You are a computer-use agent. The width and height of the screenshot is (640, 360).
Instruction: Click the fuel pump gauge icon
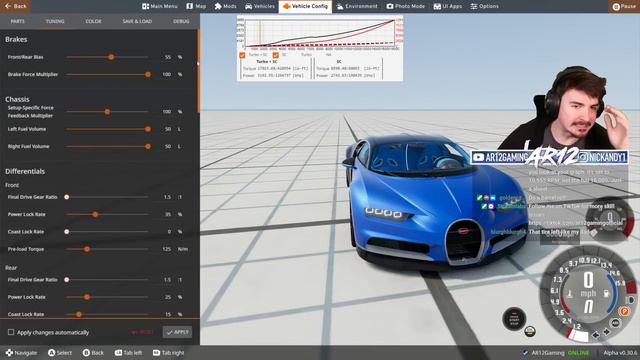click(606, 293)
